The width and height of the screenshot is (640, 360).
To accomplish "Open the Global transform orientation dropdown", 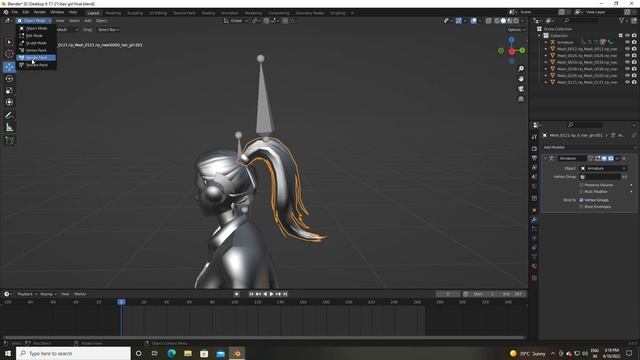I will click(x=236, y=20).
